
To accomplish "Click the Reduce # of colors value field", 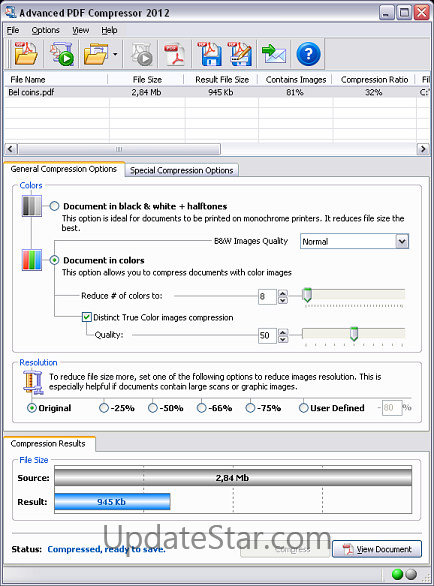I will pos(267,296).
